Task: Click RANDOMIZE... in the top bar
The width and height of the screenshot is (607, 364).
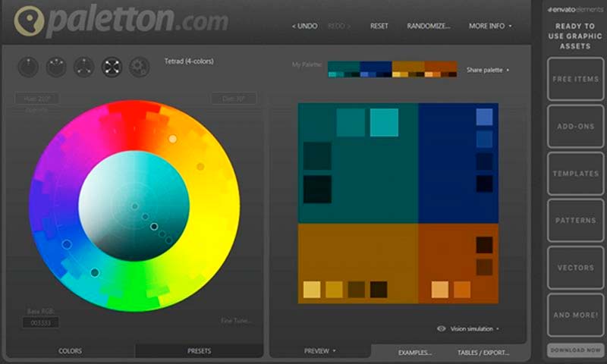Action: 429,26
